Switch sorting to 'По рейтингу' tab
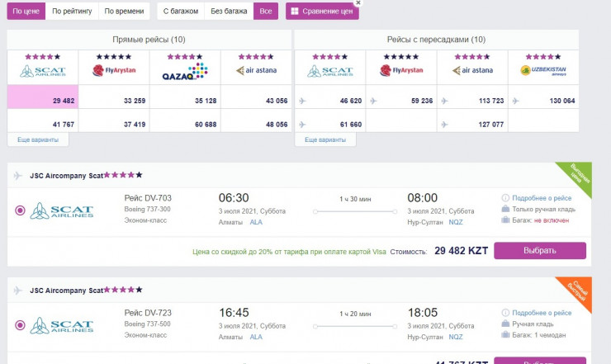This screenshot has width=611, height=364. click(x=71, y=12)
